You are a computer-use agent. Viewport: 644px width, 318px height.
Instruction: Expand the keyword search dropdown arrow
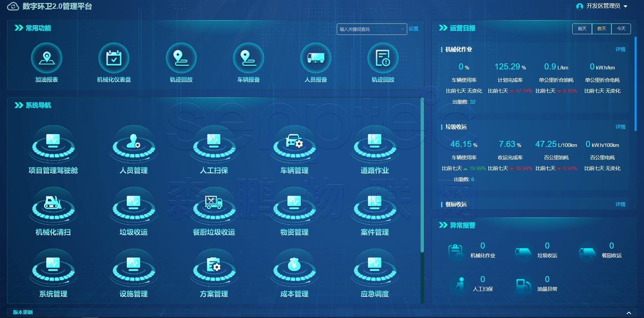402,29
